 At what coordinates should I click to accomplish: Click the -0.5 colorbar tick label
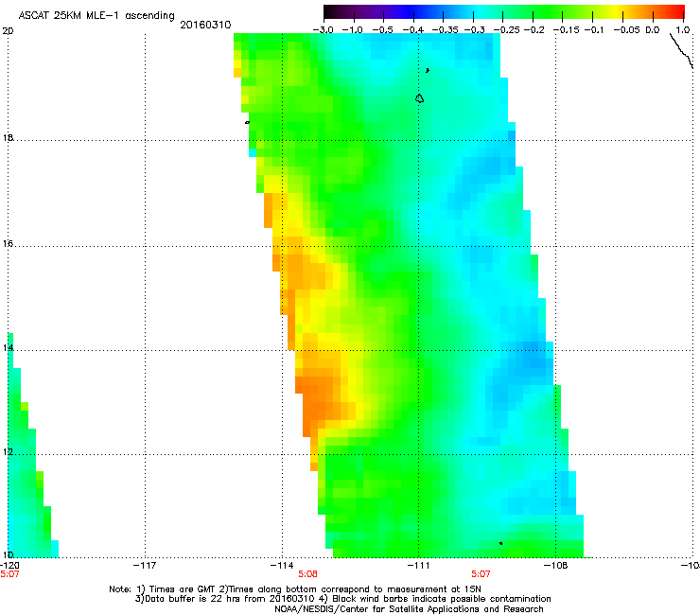383,30
